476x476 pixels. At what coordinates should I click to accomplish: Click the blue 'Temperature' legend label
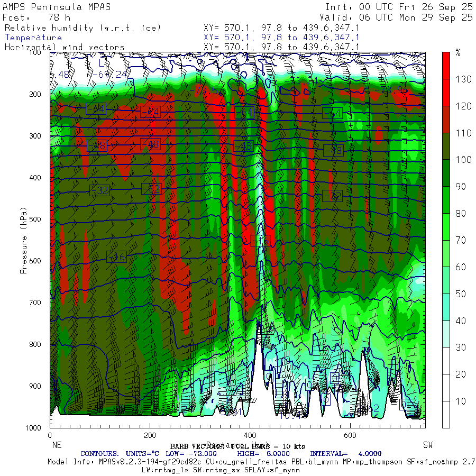33,38
